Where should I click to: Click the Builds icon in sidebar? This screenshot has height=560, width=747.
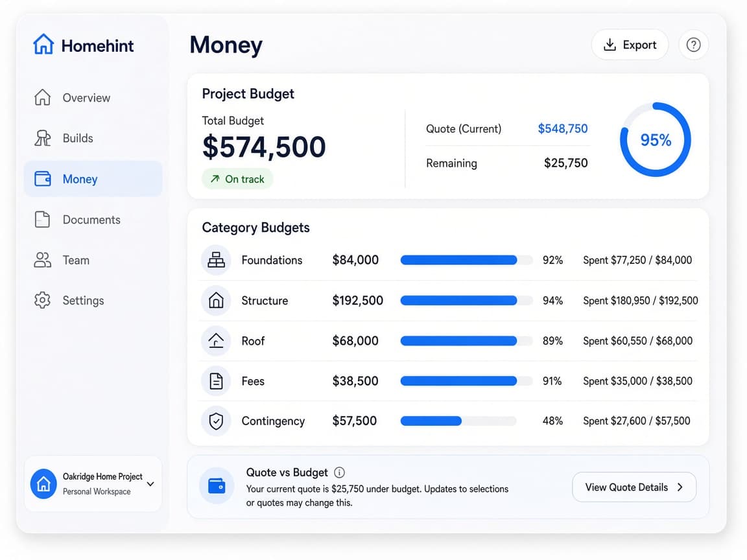click(42, 138)
